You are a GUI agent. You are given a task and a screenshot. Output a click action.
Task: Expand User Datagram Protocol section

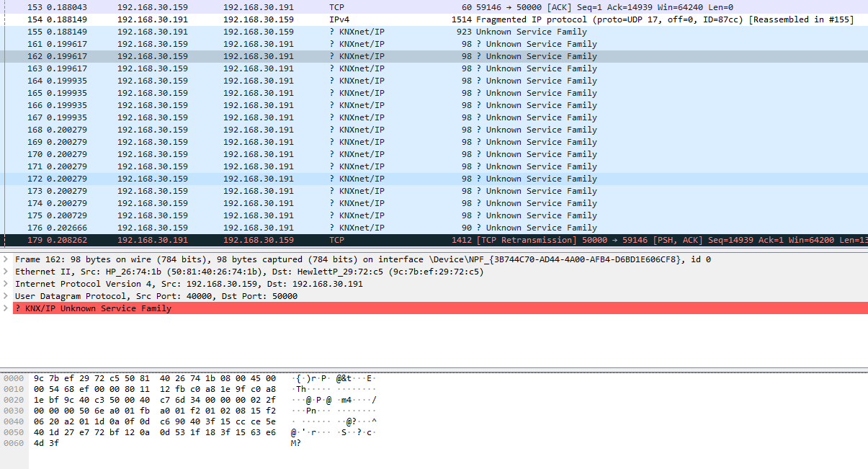pos(6,296)
